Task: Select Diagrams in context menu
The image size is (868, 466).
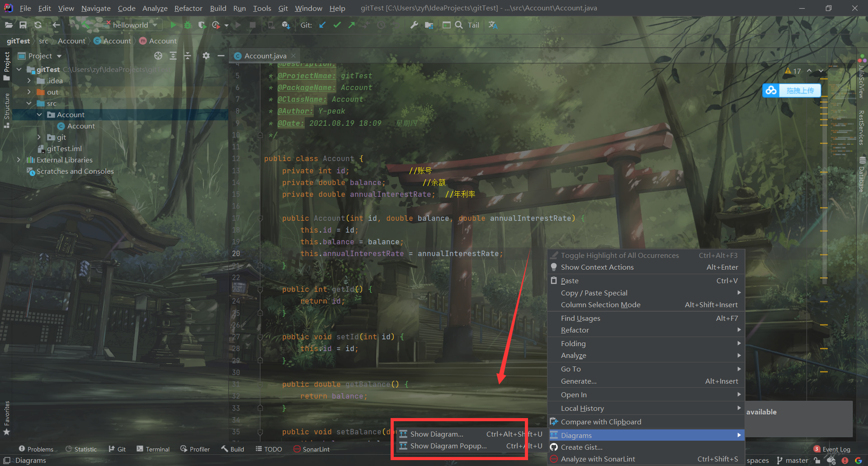Action: (646, 435)
